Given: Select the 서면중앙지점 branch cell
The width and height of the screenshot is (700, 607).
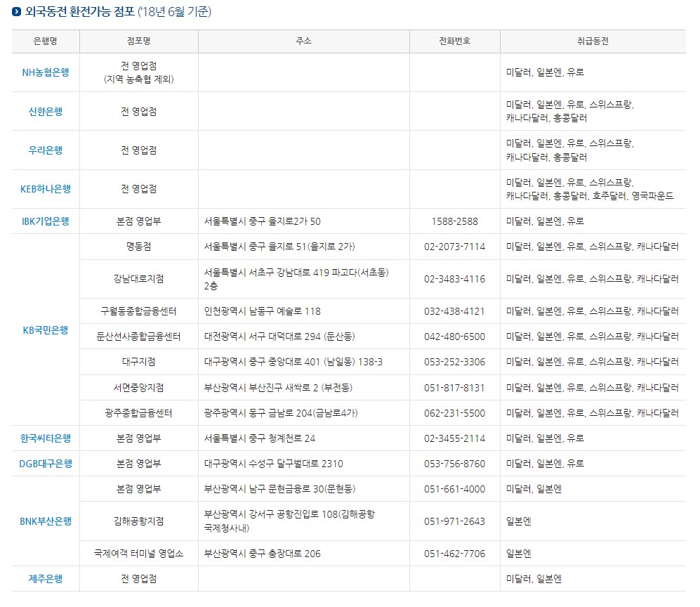Looking at the screenshot, I should point(139,388).
